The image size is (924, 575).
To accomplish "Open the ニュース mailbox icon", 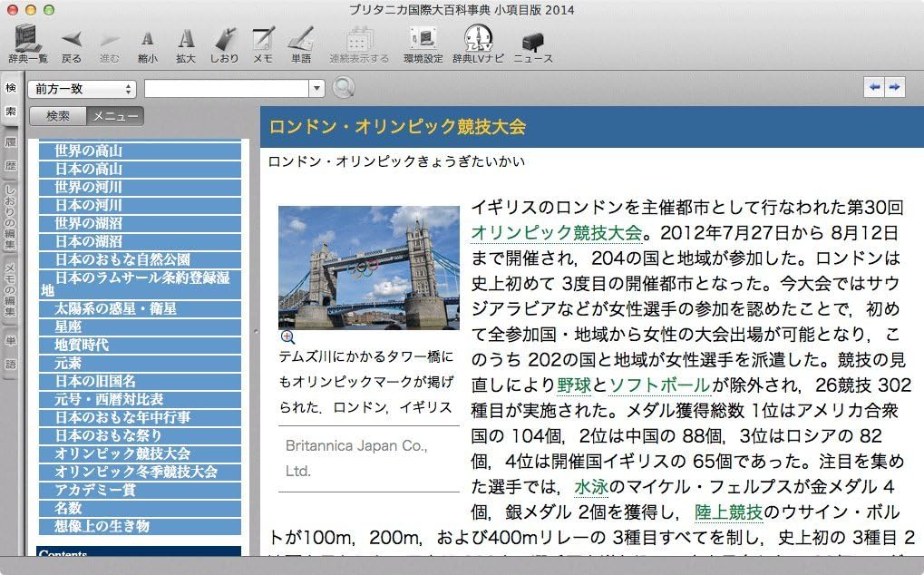I will point(533,42).
